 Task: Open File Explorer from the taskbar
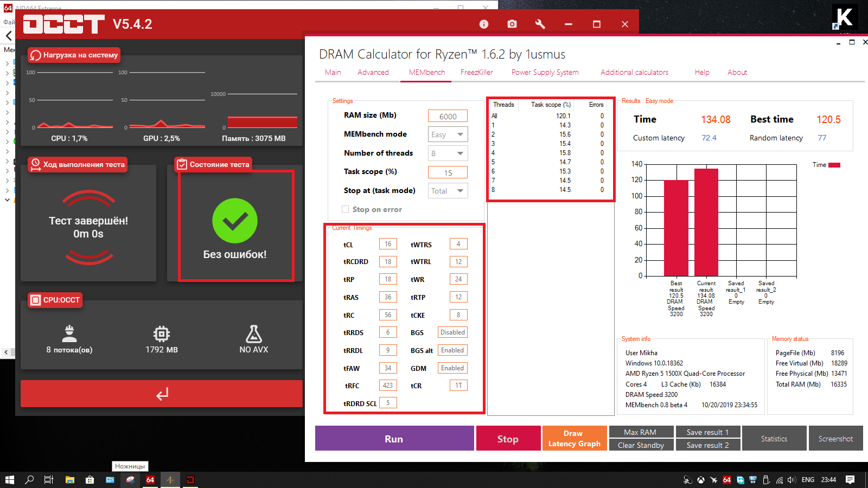click(x=70, y=480)
